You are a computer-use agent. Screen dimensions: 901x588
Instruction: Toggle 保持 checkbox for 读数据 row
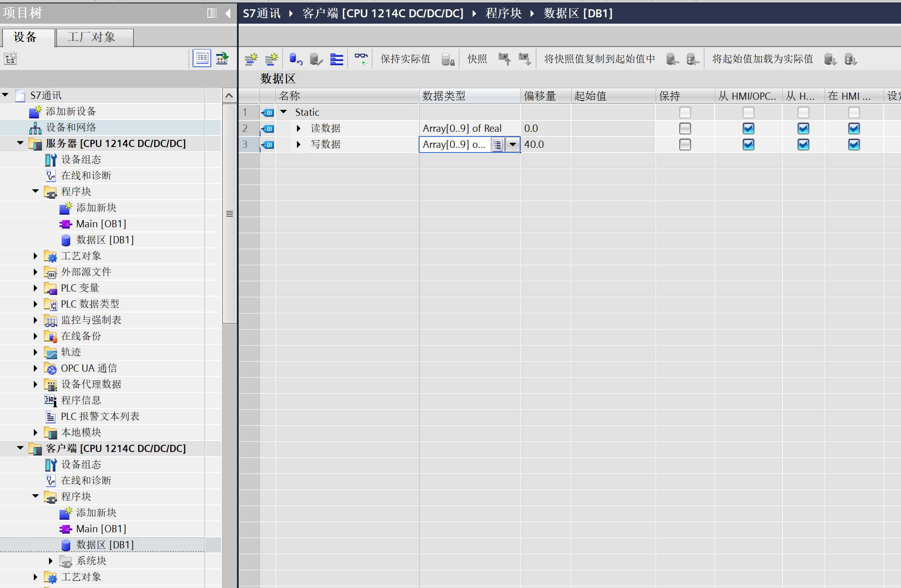coord(685,128)
